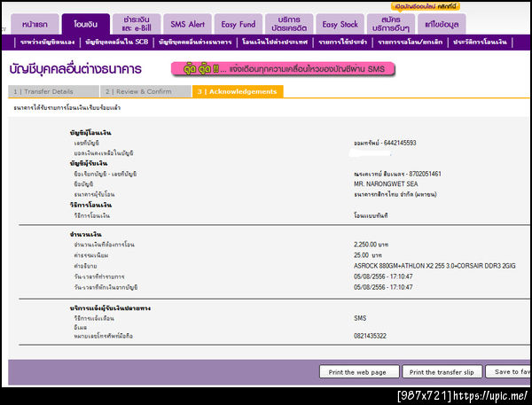Open รายการรอโอน/ยกเลิก submenu
The image size is (532, 405).
[411, 42]
